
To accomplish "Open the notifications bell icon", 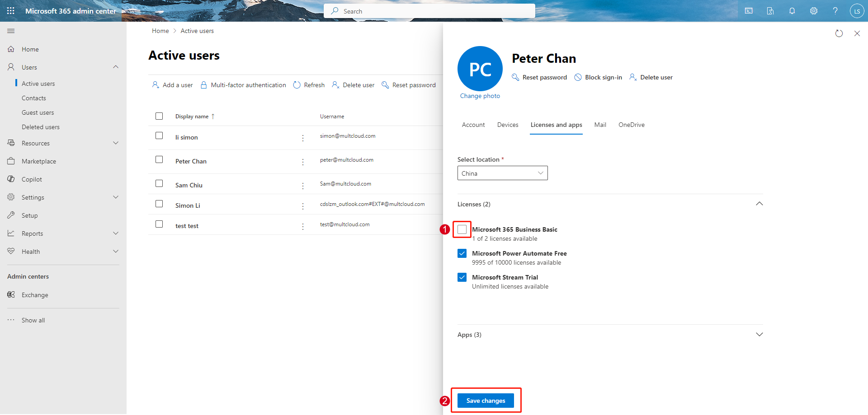I will coord(792,11).
